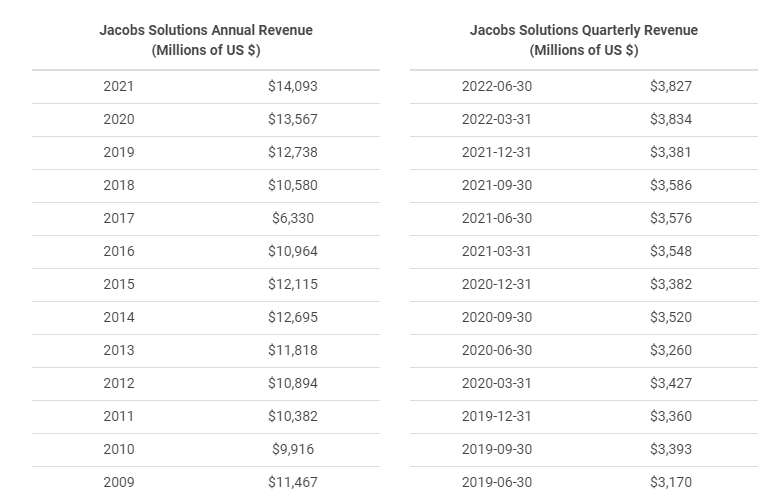Image resolution: width=777 pixels, height=499 pixels.
Task: Click the $14,093 annual revenue value
Action: click(292, 86)
